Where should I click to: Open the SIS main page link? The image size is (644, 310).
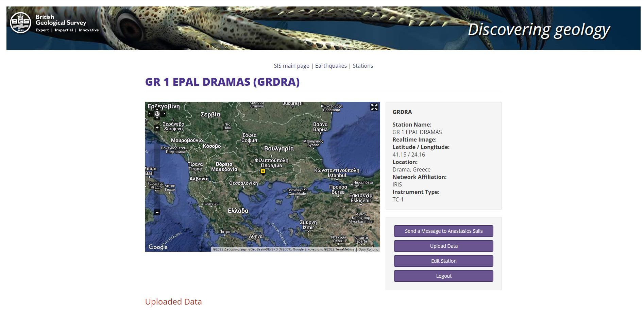tap(291, 66)
